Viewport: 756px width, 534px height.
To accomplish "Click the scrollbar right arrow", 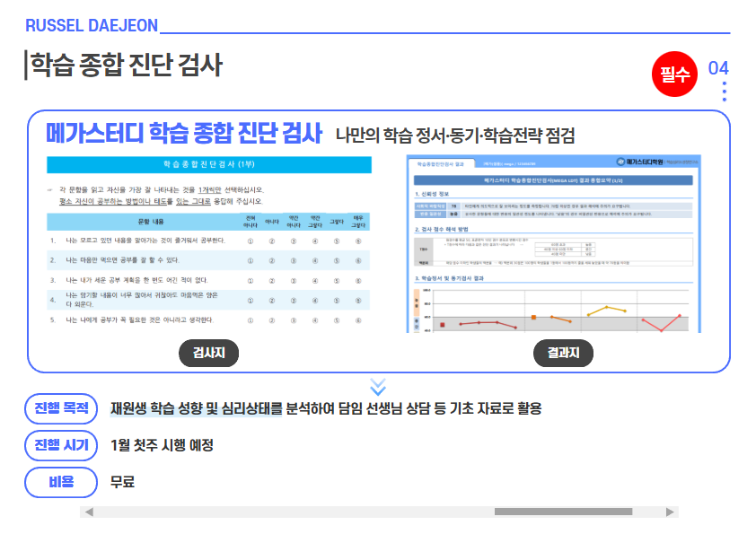I will (670, 512).
